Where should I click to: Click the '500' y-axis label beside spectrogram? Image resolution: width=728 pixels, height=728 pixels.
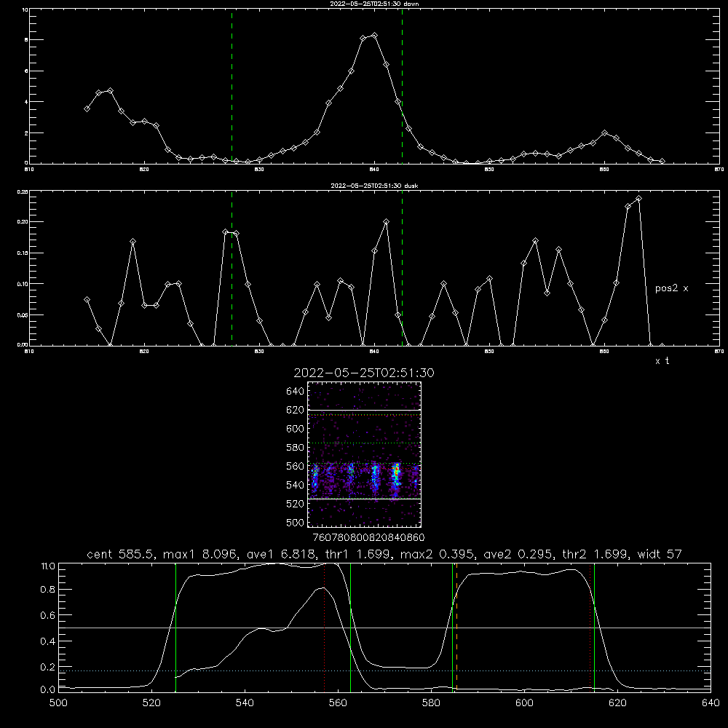296,522
